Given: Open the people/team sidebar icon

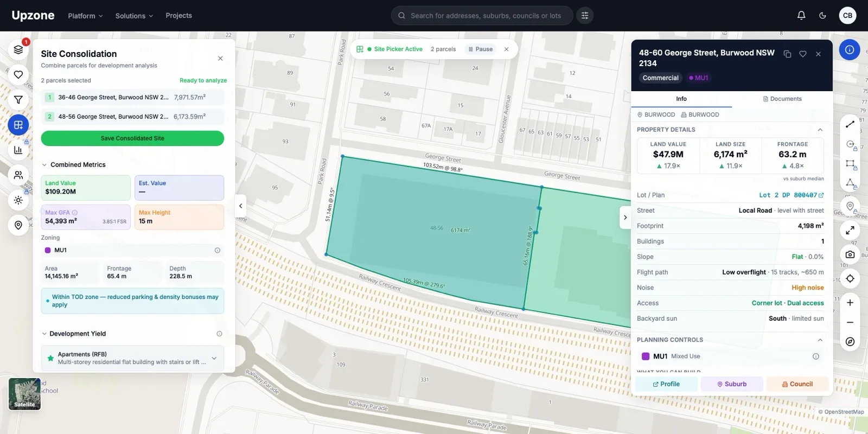Looking at the screenshot, I should coord(18,175).
